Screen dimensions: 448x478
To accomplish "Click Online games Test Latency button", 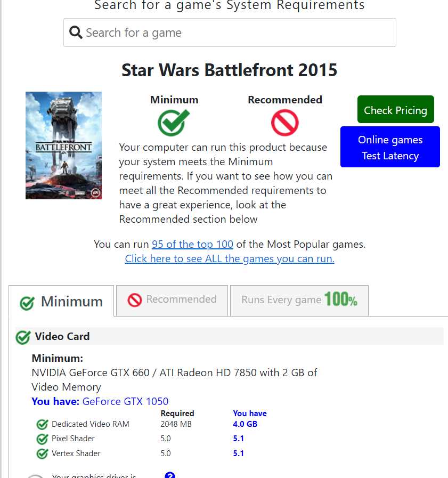I will 390,147.
